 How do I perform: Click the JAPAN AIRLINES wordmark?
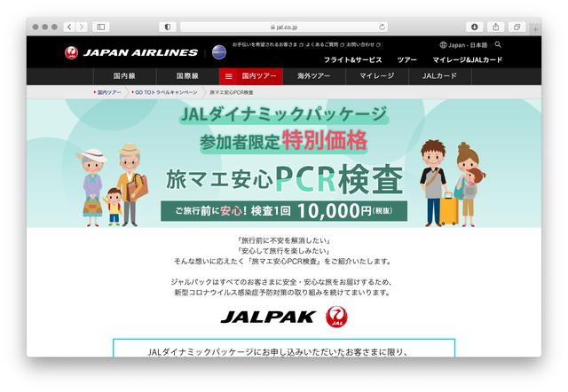pos(140,53)
